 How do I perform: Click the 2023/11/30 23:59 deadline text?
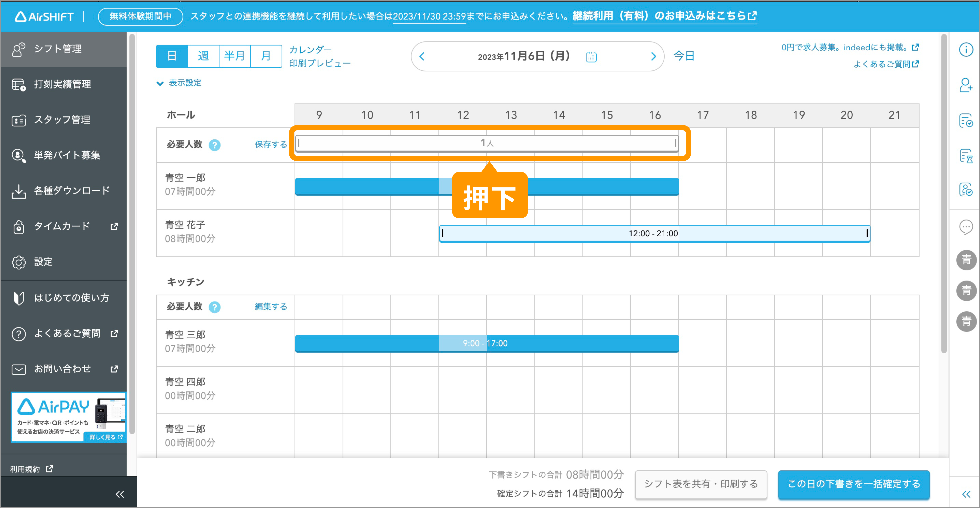430,16
